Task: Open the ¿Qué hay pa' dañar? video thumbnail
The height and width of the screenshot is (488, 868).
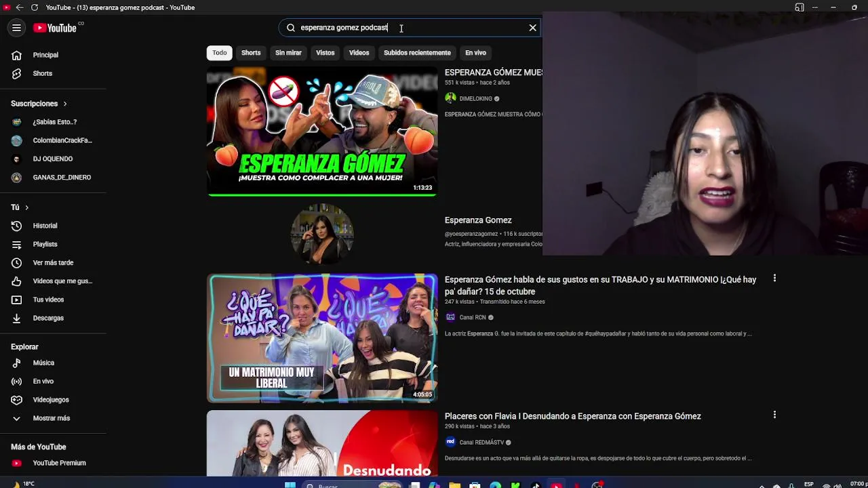Action: (322, 338)
